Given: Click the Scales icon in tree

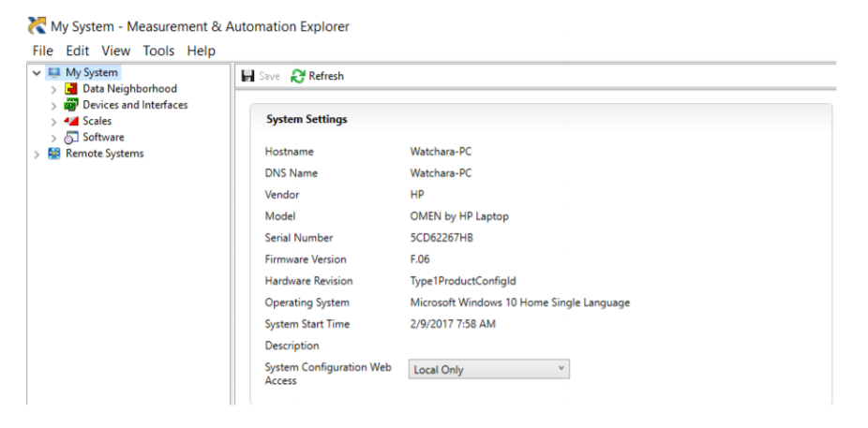Looking at the screenshot, I should tap(71, 121).
